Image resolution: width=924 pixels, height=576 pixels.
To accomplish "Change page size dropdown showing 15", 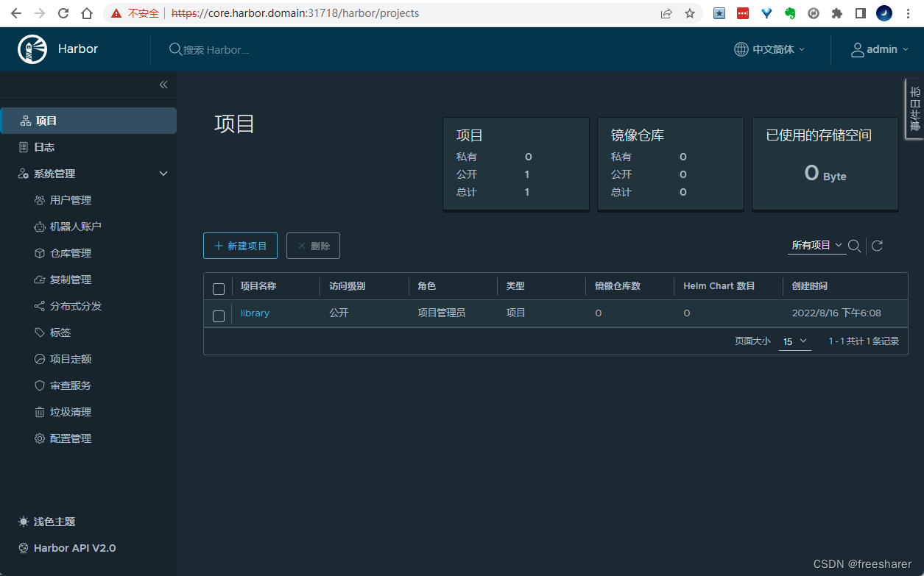I will pyautogui.click(x=795, y=341).
